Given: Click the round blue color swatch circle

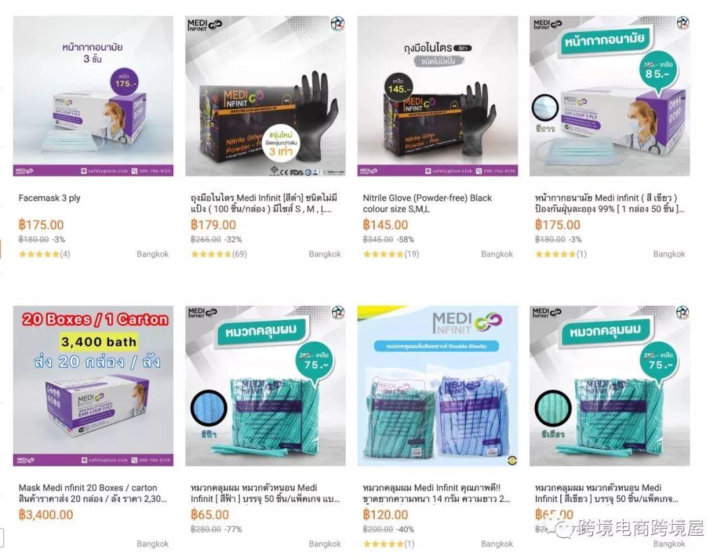Looking at the screenshot, I should point(208,408).
